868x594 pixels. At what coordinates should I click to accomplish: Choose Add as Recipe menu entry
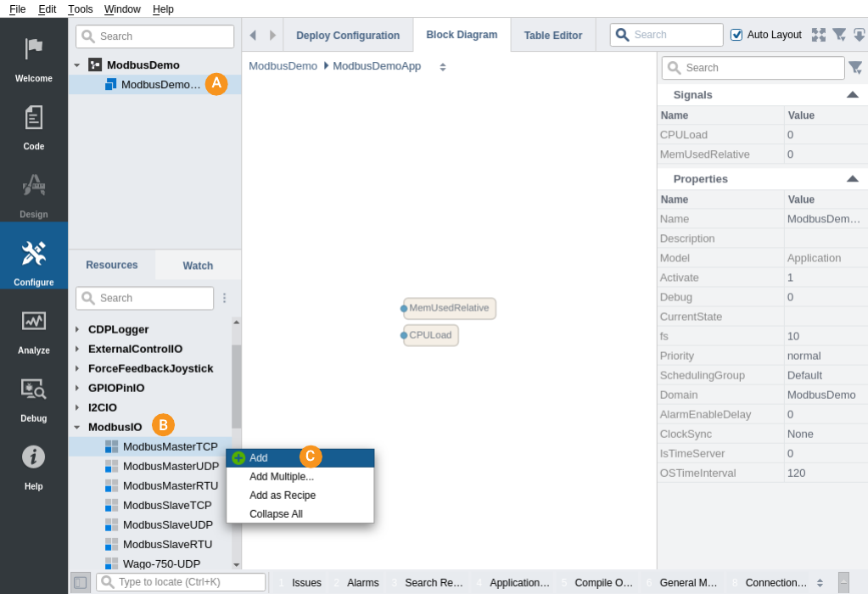click(283, 496)
